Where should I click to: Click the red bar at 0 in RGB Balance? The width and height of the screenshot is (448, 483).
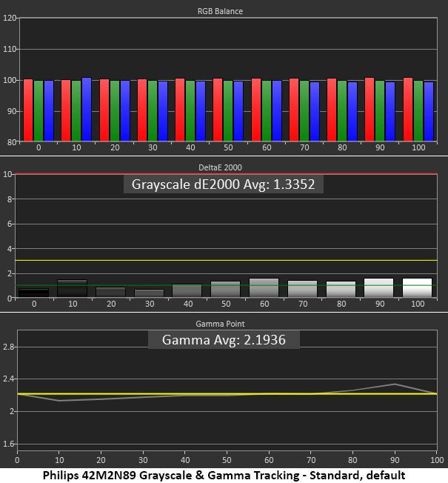tap(28, 110)
